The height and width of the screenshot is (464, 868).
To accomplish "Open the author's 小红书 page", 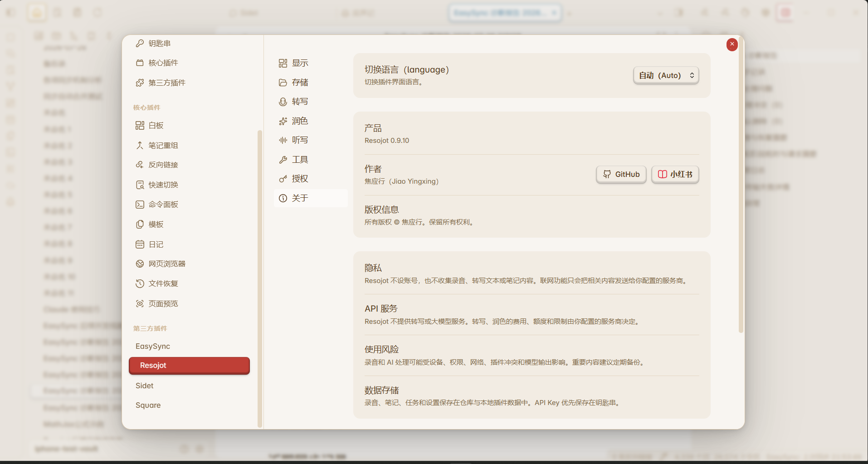I will [675, 174].
